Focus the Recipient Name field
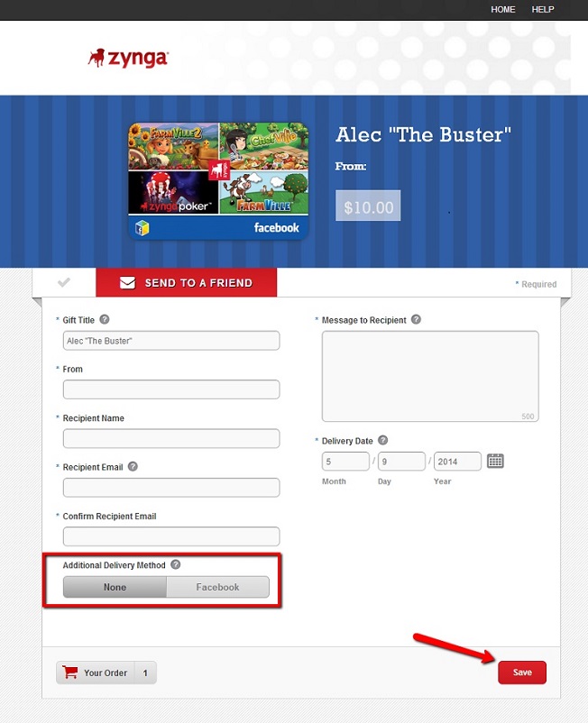This screenshot has width=588, height=723. point(171,438)
